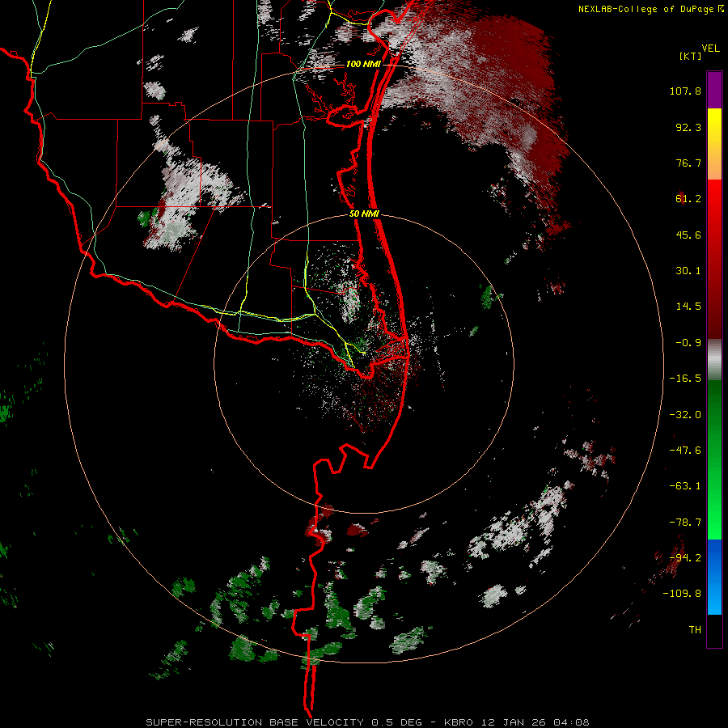Select the VEL legend title
The width and height of the screenshot is (728, 728).
pyautogui.click(x=711, y=49)
